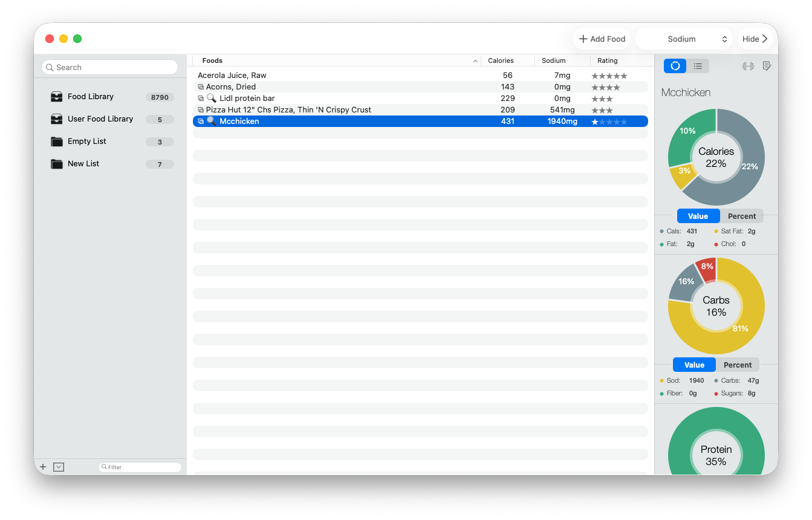Click the Filter field at the sidebar bottom
The image size is (812, 520).
click(140, 467)
